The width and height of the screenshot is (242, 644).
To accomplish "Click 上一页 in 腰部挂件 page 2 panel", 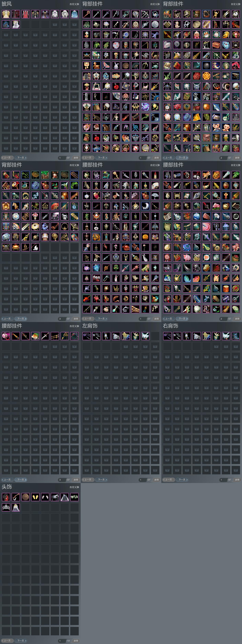I will (168, 319).
